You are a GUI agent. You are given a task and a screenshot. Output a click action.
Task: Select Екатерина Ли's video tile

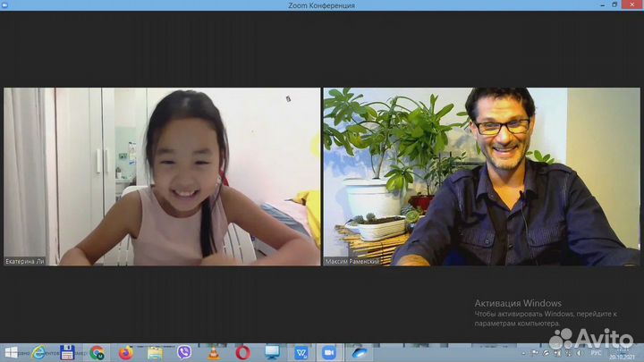pyautogui.click(x=161, y=176)
